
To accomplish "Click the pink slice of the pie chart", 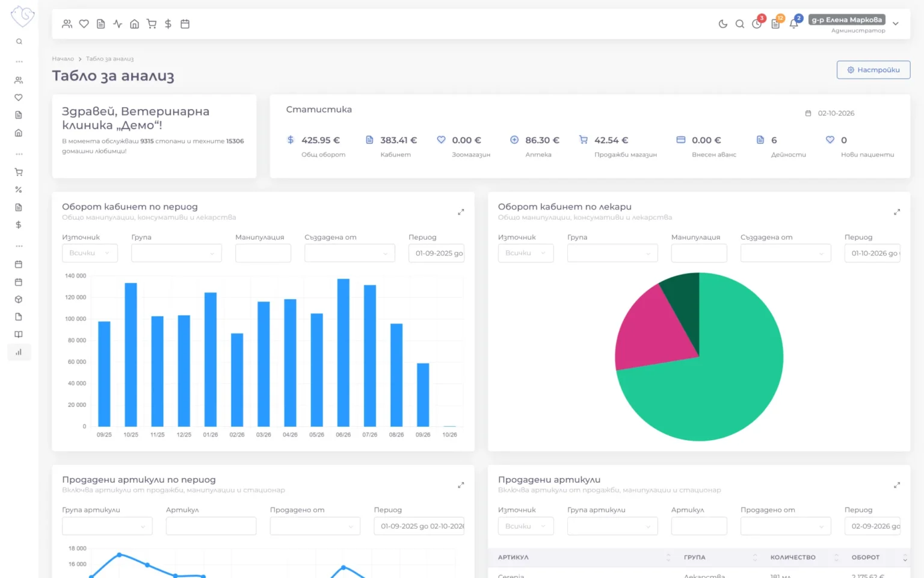I will 653,330.
